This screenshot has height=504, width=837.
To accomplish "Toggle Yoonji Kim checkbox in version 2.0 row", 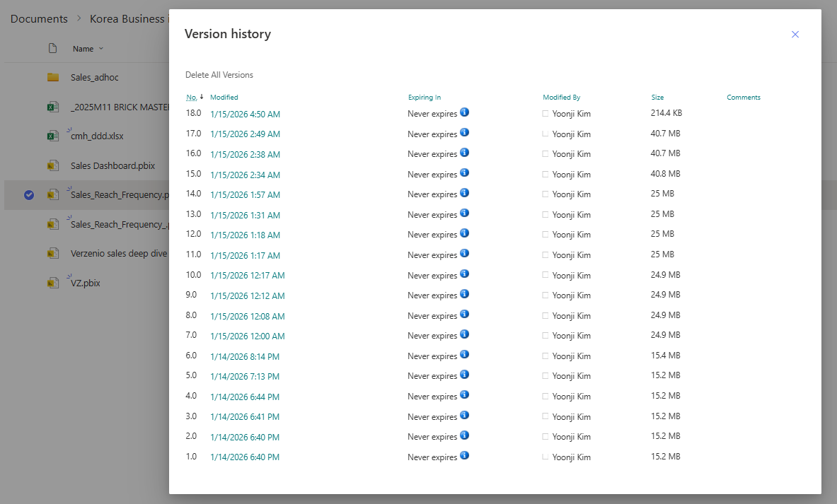I will coord(545,437).
